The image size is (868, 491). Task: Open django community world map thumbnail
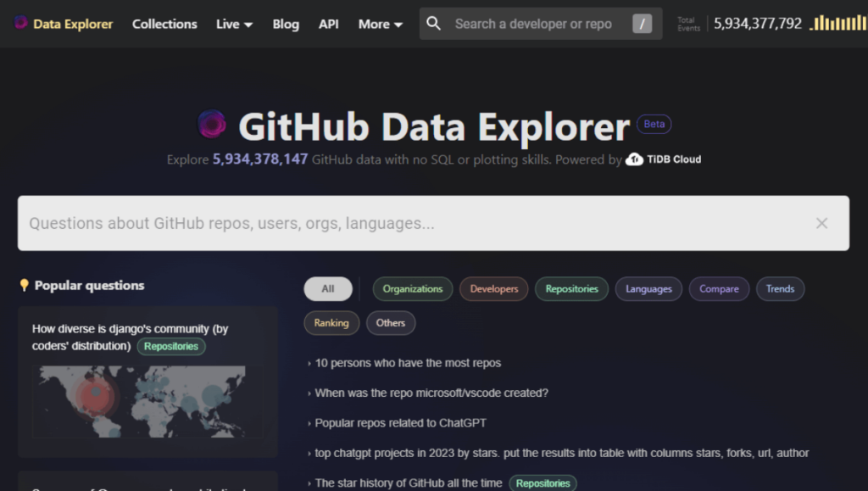coord(147,402)
